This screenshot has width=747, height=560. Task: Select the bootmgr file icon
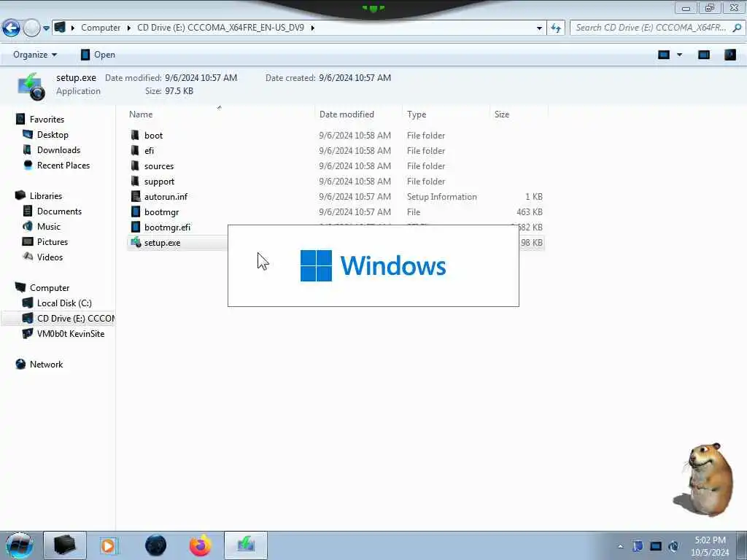tap(136, 212)
